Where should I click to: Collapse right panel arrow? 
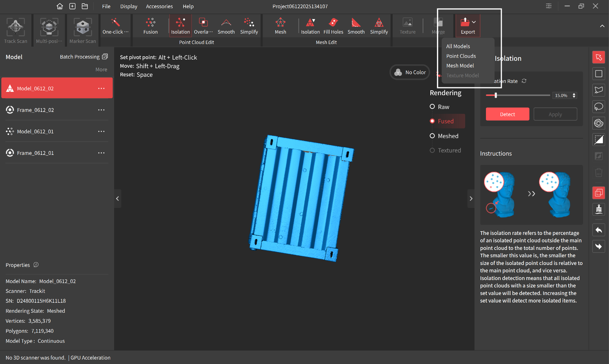[x=471, y=198]
